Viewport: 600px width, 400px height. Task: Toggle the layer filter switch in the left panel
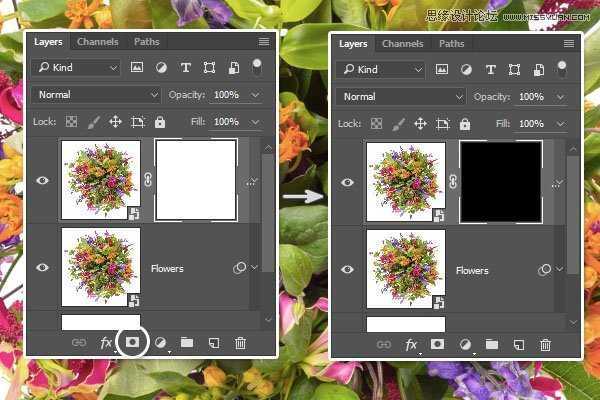click(257, 65)
